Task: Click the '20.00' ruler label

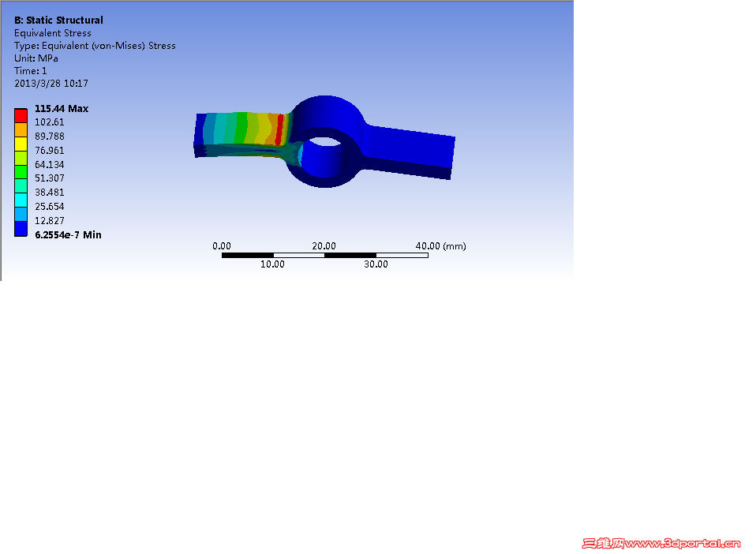Action: click(324, 246)
